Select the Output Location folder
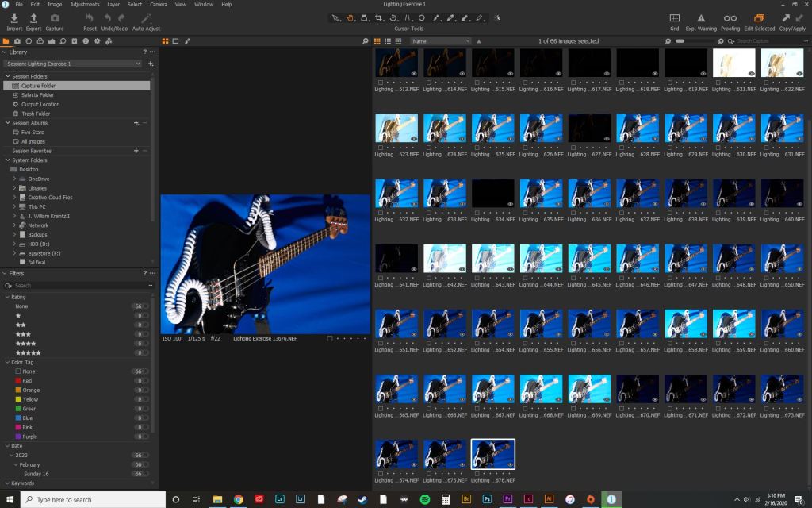The height and width of the screenshot is (508, 812). (x=40, y=104)
